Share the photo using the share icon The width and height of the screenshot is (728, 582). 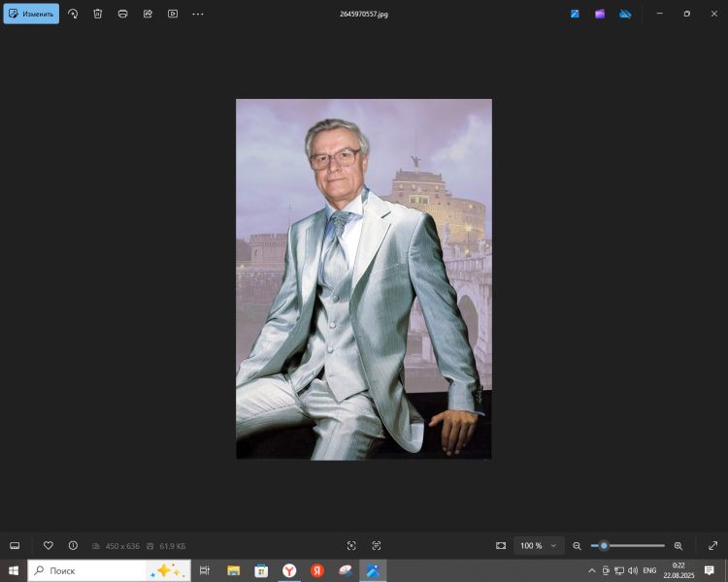coord(148,14)
